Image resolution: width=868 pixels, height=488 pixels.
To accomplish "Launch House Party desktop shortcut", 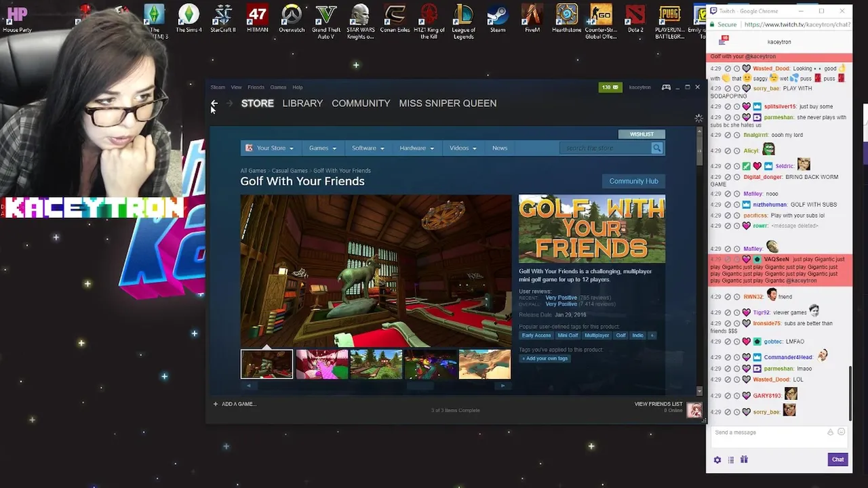I will tap(17, 19).
